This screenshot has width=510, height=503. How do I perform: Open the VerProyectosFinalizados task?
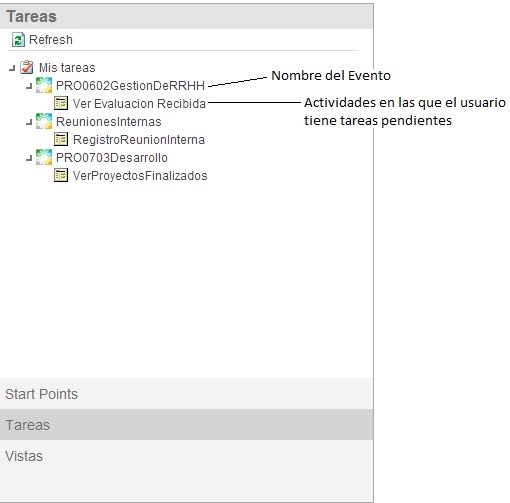pyautogui.click(x=140, y=176)
